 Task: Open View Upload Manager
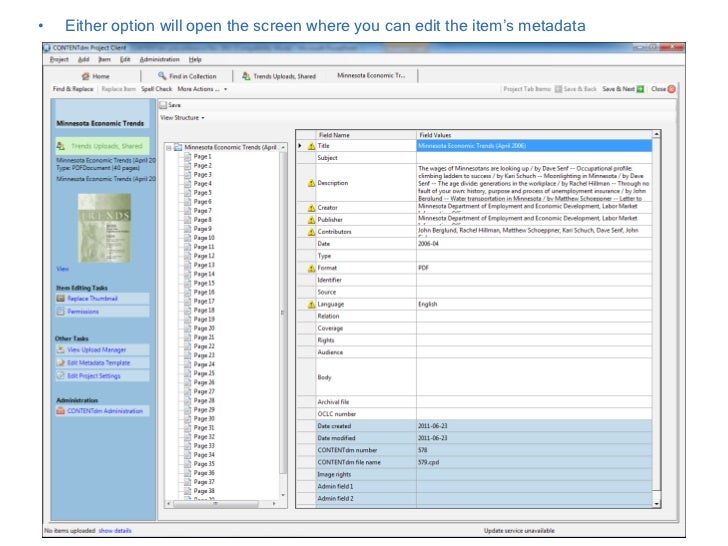click(97, 350)
